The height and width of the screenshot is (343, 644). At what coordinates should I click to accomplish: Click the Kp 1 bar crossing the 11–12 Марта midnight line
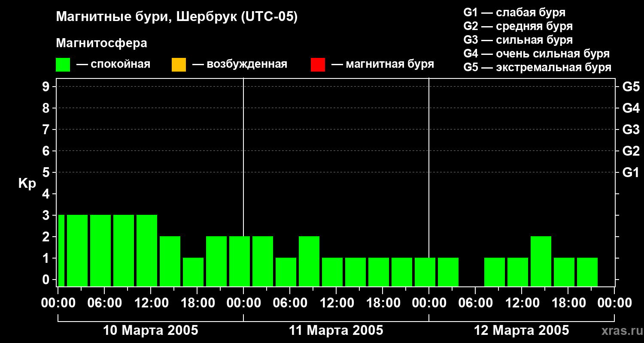425,272
